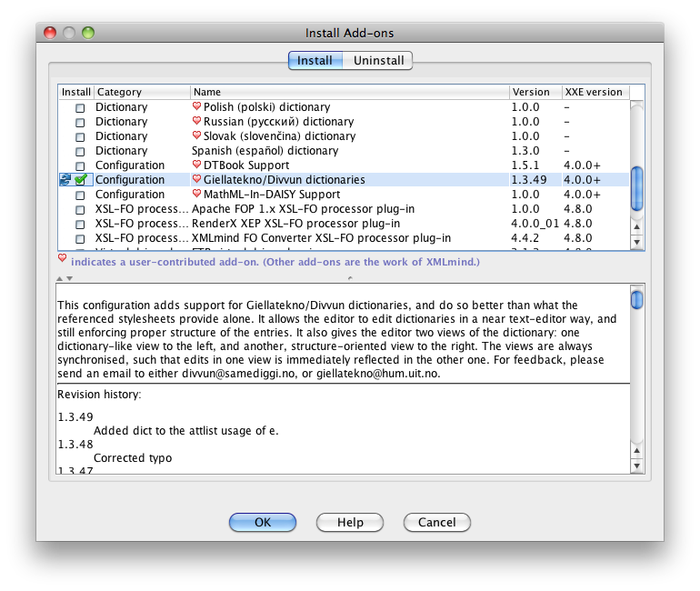Collapse split pane with up triangle
Image resolution: width=700 pixels, height=591 pixels.
click(x=60, y=278)
